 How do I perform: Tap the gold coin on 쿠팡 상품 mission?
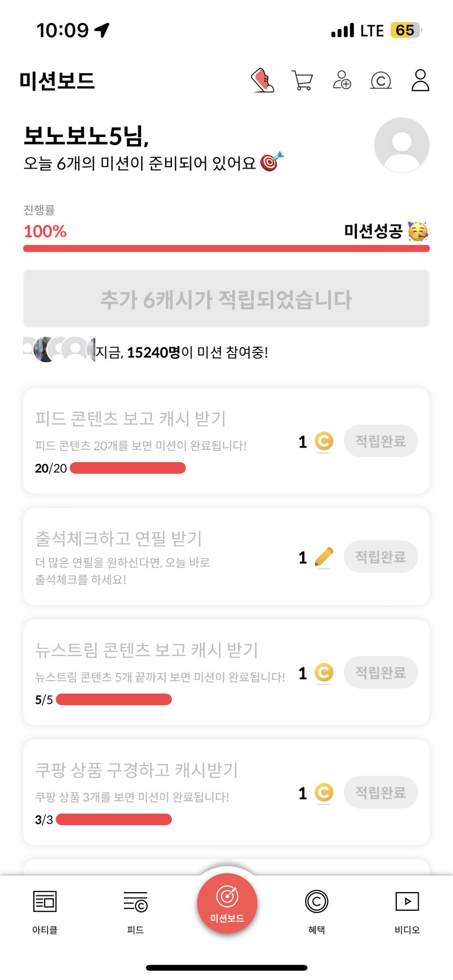tap(324, 792)
